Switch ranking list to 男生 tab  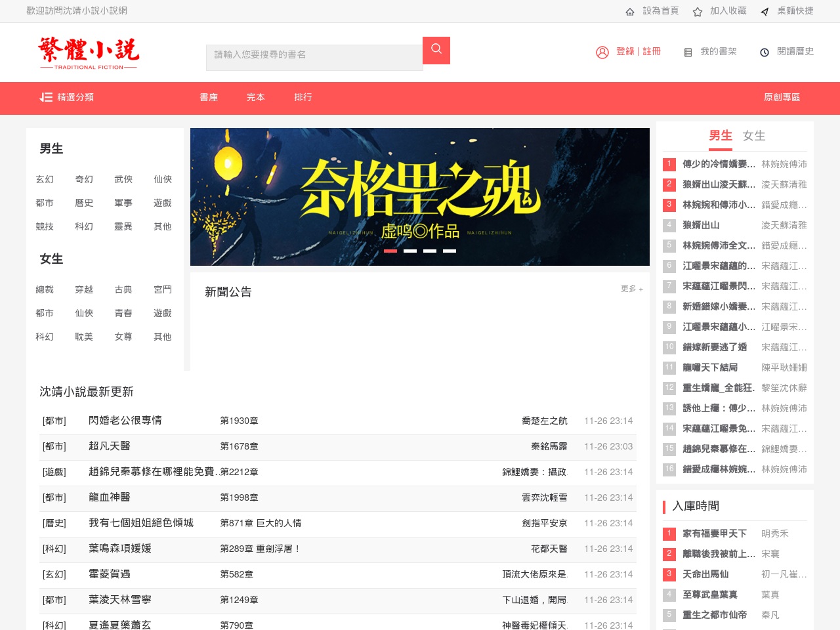point(721,136)
